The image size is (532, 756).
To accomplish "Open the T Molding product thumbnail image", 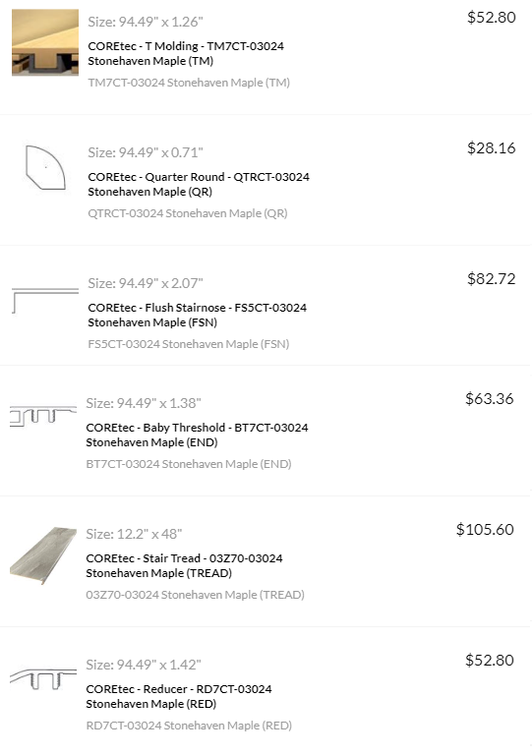I will click(x=45, y=42).
